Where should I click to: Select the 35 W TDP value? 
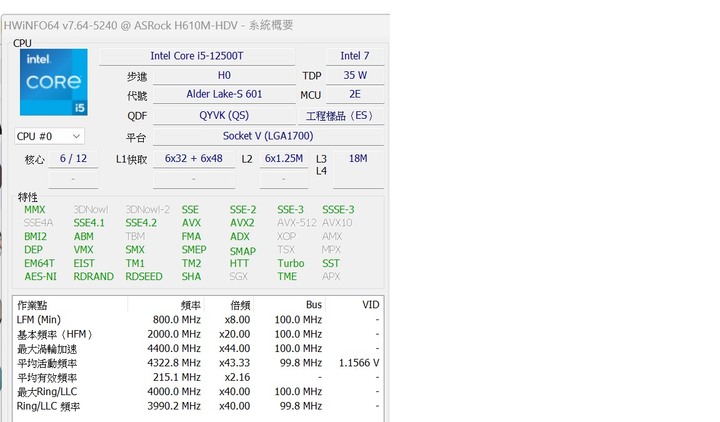(x=355, y=75)
